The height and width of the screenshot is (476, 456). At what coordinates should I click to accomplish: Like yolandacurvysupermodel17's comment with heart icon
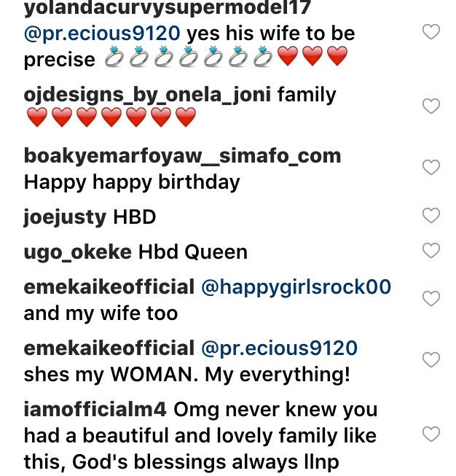pos(431,32)
